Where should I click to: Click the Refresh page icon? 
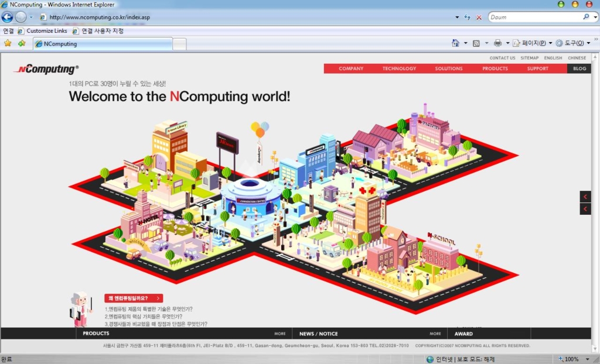[x=467, y=17]
